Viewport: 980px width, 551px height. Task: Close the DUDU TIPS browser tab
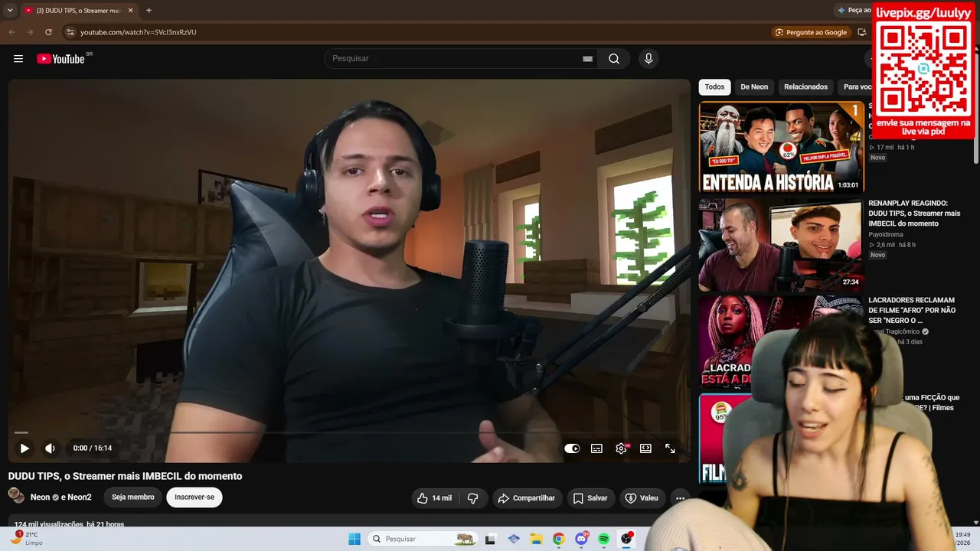131,11
